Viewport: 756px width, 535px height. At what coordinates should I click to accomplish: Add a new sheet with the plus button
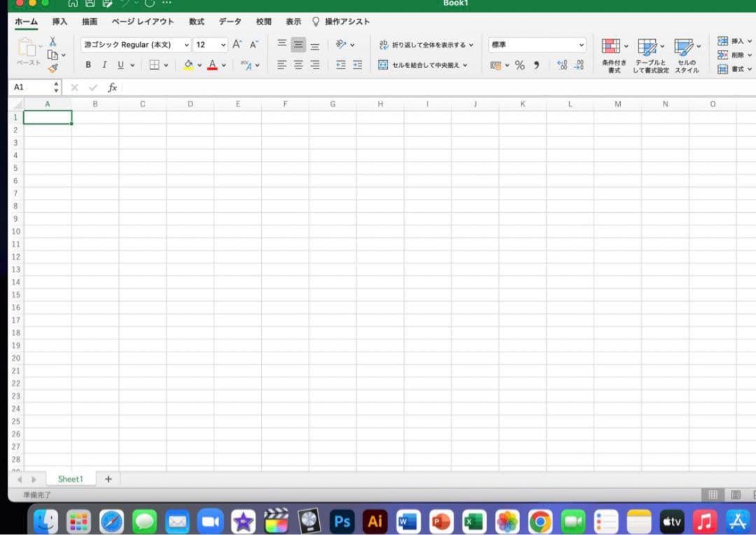pyautogui.click(x=108, y=478)
